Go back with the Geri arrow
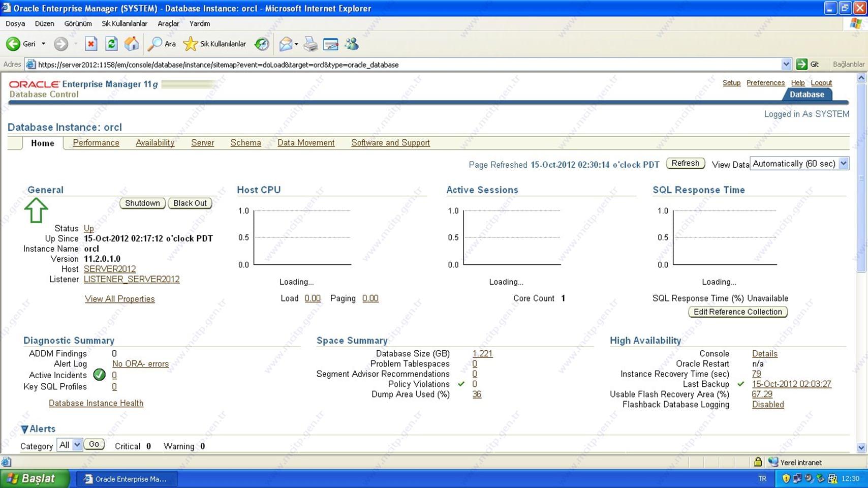This screenshot has height=488, width=868. [x=13, y=44]
